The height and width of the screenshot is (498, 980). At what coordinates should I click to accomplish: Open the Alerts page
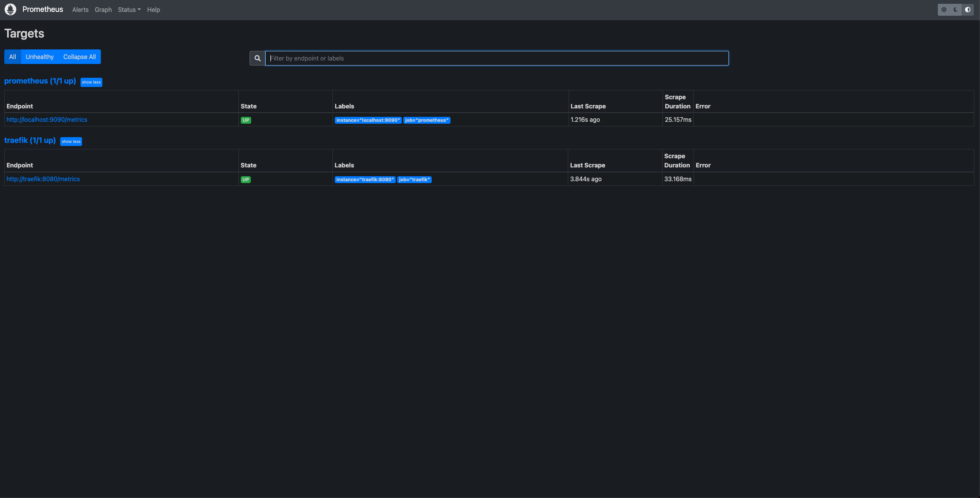80,10
